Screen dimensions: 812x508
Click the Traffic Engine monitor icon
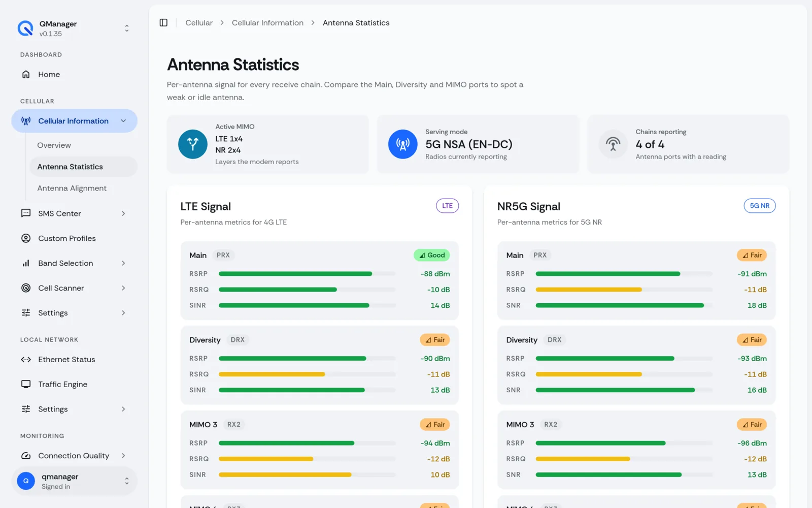(26, 384)
